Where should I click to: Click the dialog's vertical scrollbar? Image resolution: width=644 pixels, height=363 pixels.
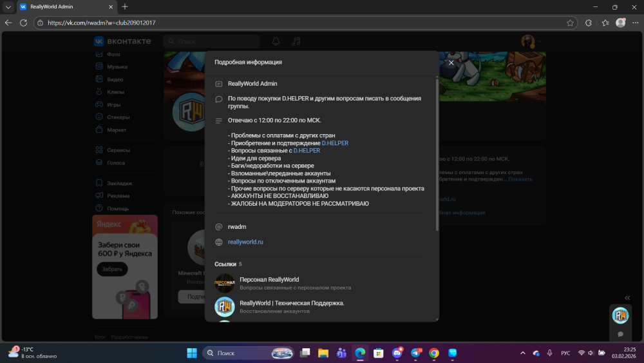(437, 154)
